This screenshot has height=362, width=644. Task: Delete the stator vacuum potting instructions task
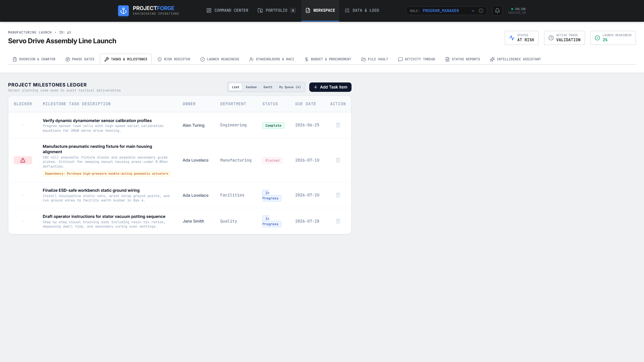point(338,221)
